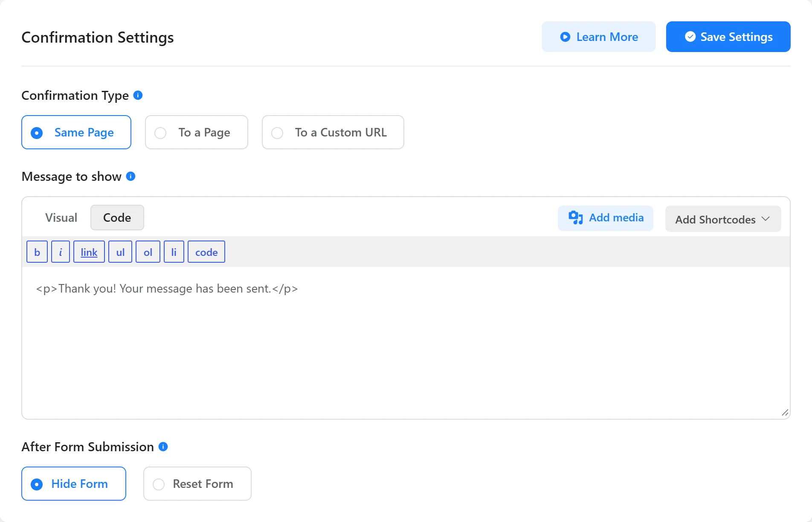Insert unordered list with ul button
The image size is (812, 522).
(x=120, y=252)
